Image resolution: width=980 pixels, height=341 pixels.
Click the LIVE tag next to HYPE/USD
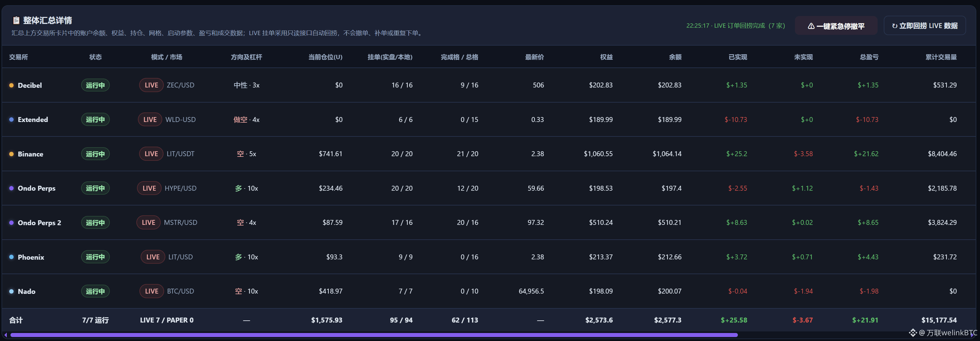pyautogui.click(x=149, y=188)
